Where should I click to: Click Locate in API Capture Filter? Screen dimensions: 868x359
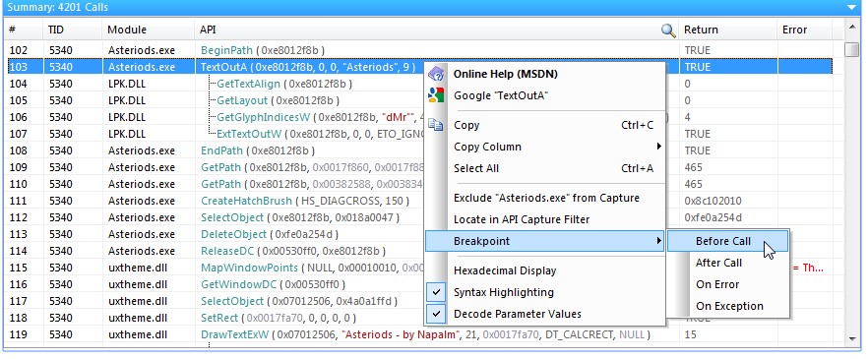pos(544,219)
